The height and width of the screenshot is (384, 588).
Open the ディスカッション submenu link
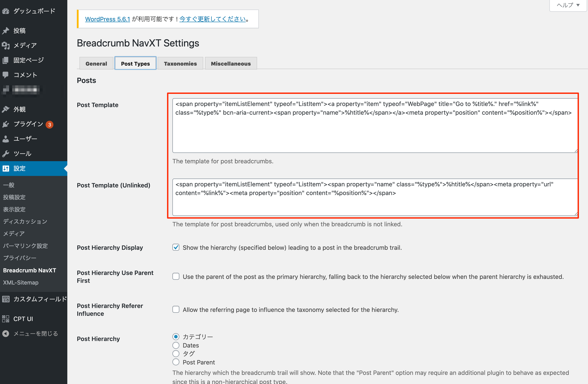pos(25,221)
